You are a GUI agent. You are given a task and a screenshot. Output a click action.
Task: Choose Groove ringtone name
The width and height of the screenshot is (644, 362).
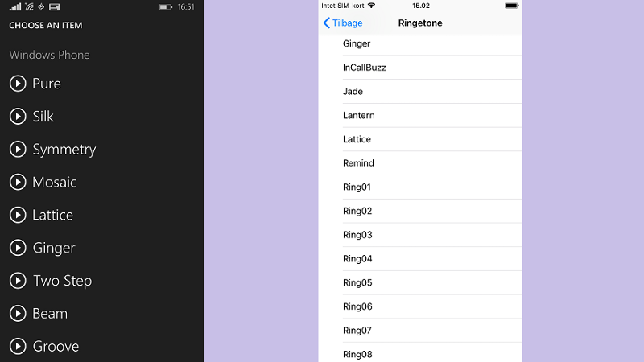click(x=56, y=347)
